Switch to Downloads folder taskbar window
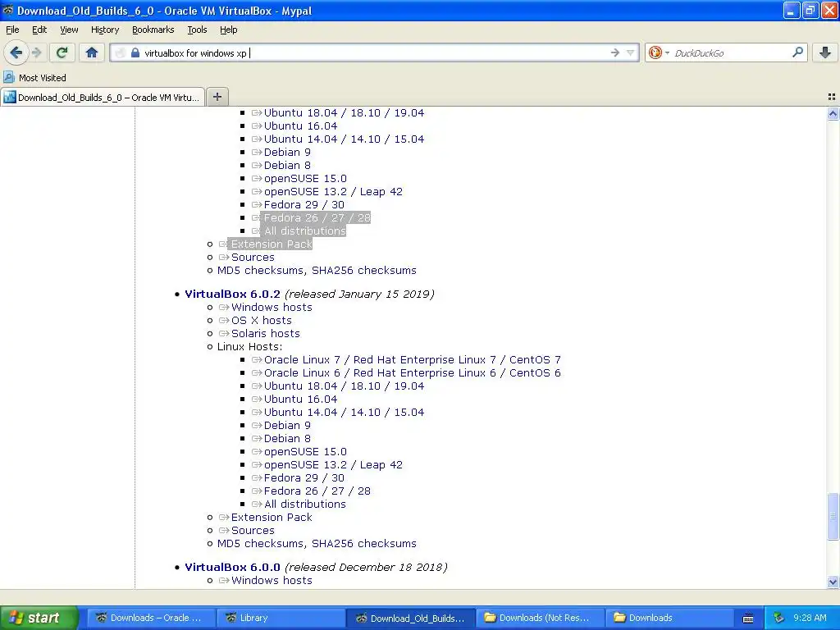Screen dimensions: 840x630 tap(669, 618)
